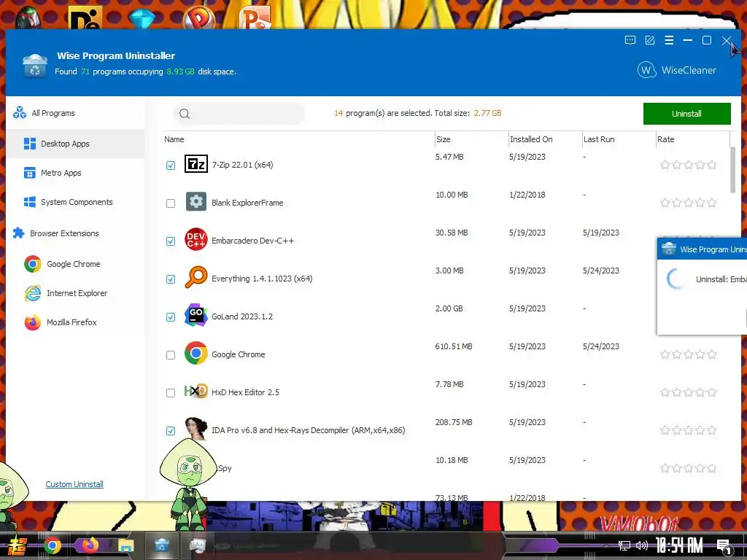Open File Explorer from the taskbar

click(126, 545)
